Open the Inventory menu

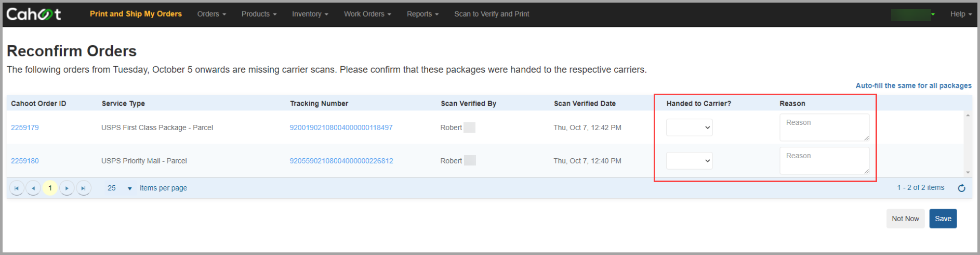pyautogui.click(x=310, y=14)
